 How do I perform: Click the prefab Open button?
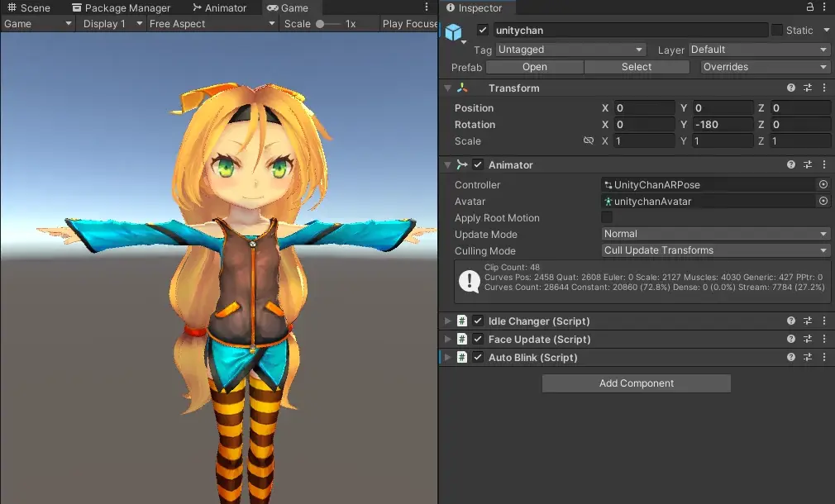[x=535, y=67]
